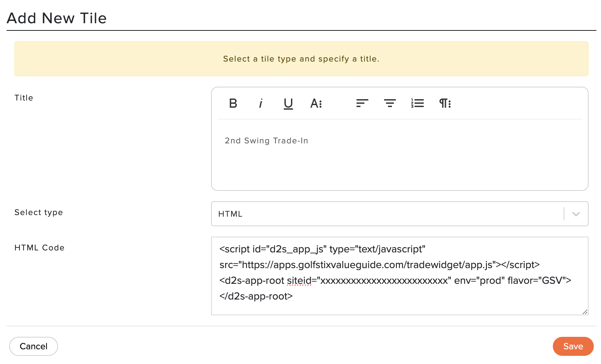Toggle italic formatting in title editor
Image resolution: width=601 pixels, height=364 pixels.
click(261, 103)
